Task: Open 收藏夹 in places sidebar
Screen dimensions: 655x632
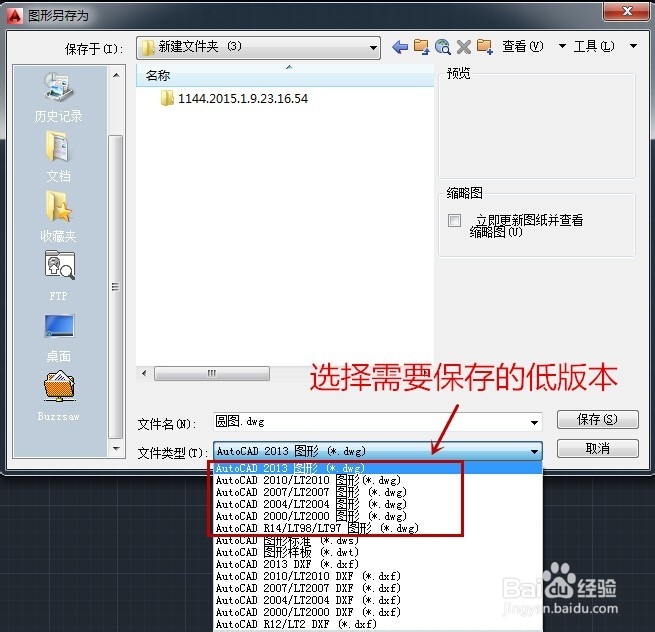Action: coord(58,218)
